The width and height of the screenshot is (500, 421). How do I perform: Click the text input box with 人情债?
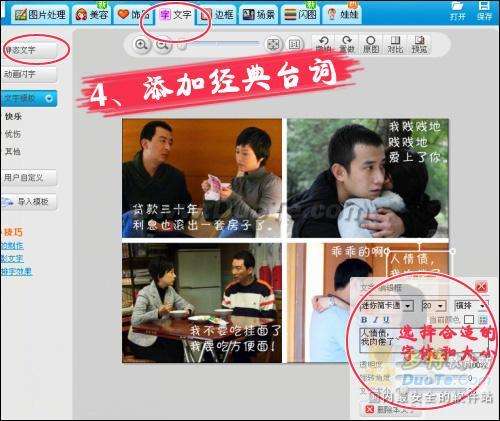point(425,340)
